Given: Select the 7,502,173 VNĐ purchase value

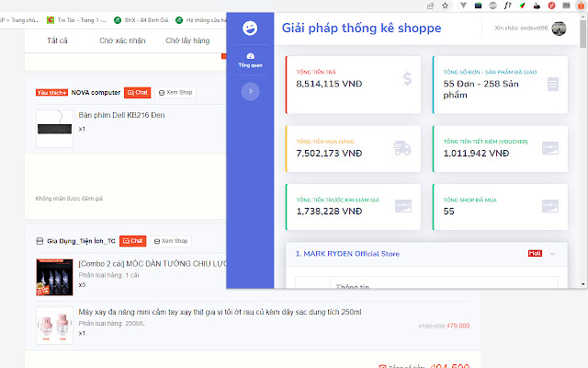Looking at the screenshot, I should coord(329,154).
